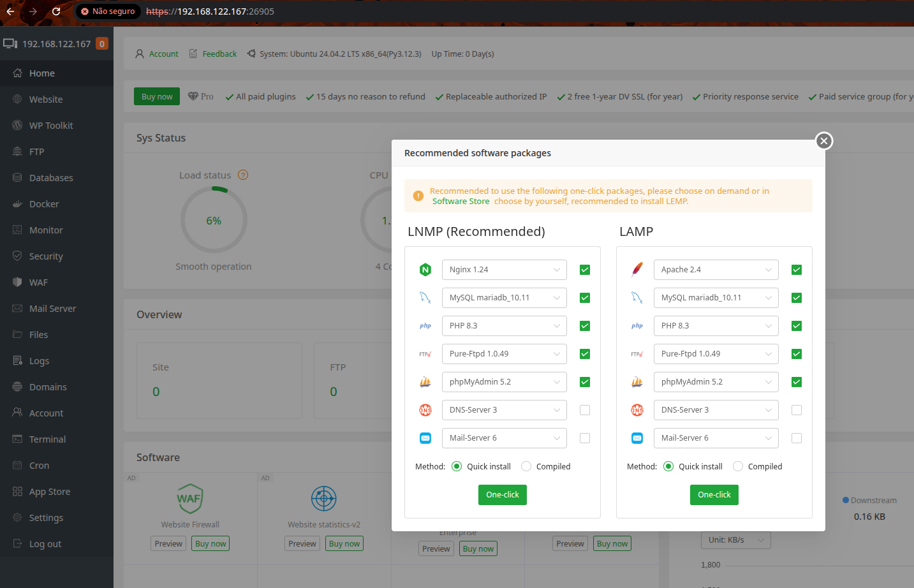The image size is (914, 588).
Task: Open the Databases menu label
Action: click(x=51, y=178)
